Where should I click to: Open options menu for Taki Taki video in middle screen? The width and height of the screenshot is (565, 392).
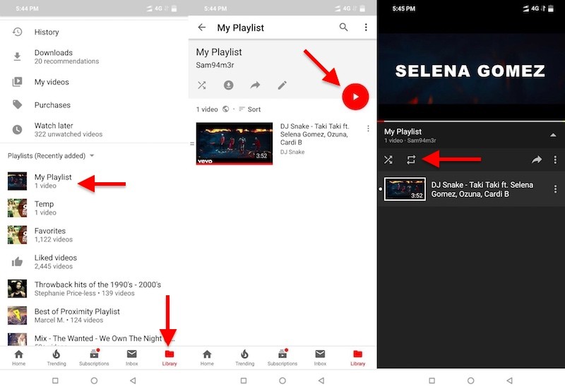click(368, 129)
